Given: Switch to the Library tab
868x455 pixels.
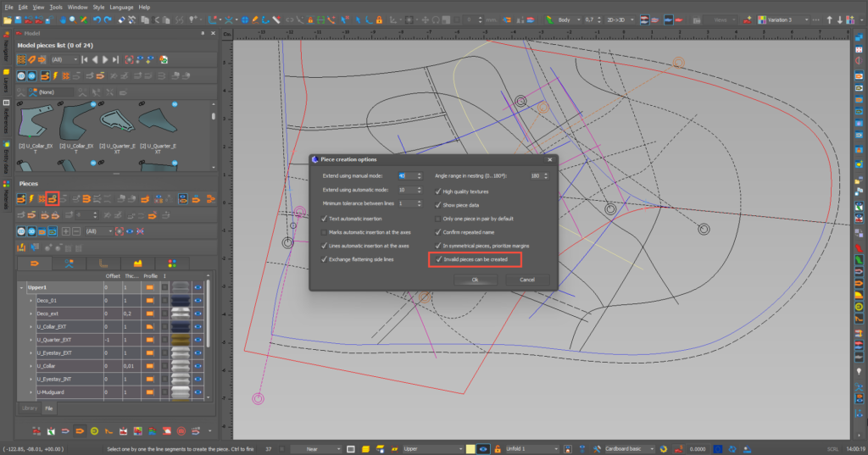Looking at the screenshot, I should (x=30, y=408).
